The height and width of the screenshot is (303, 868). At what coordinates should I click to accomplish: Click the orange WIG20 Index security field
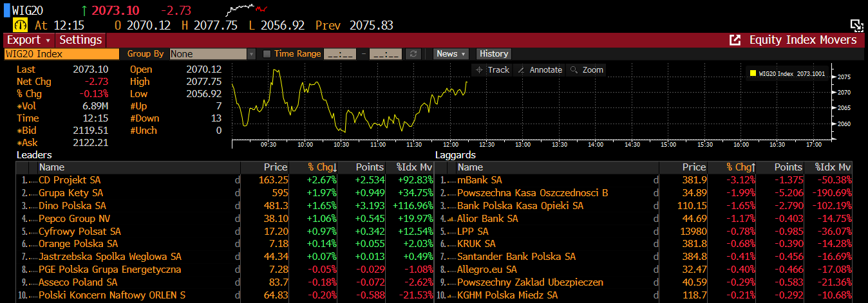[x=62, y=54]
